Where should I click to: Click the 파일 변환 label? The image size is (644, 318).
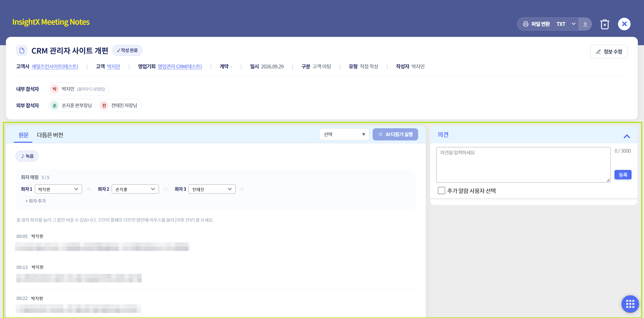click(x=540, y=24)
